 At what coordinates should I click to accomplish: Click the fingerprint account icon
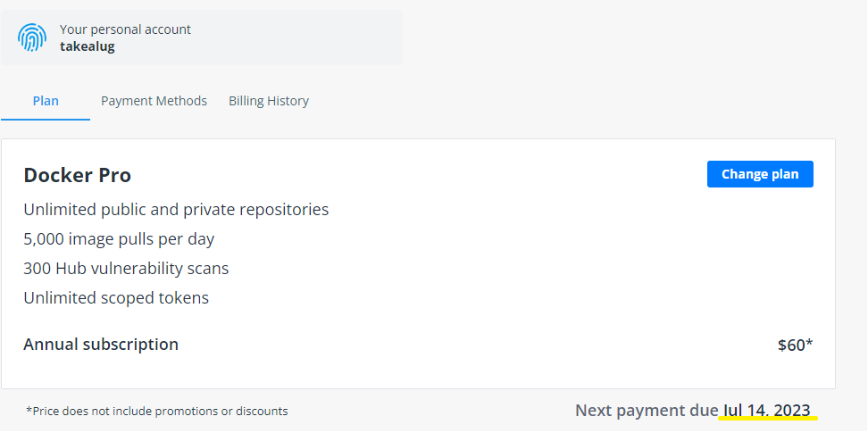(x=32, y=37)
